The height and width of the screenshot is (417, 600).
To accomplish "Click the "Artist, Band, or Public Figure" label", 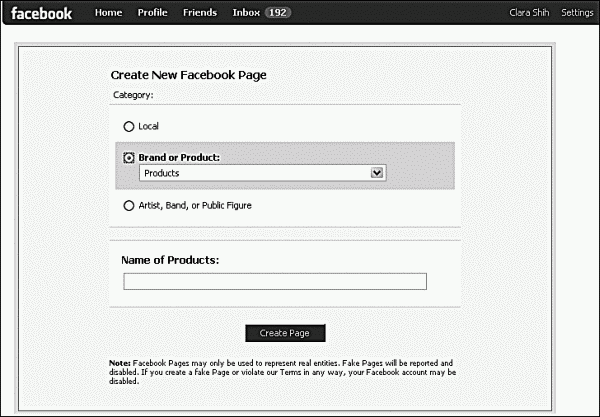I will 195,206.
